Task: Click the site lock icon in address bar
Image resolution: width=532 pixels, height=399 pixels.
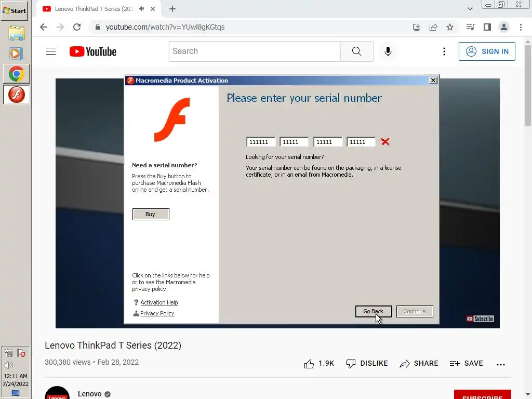Action: 97,27
